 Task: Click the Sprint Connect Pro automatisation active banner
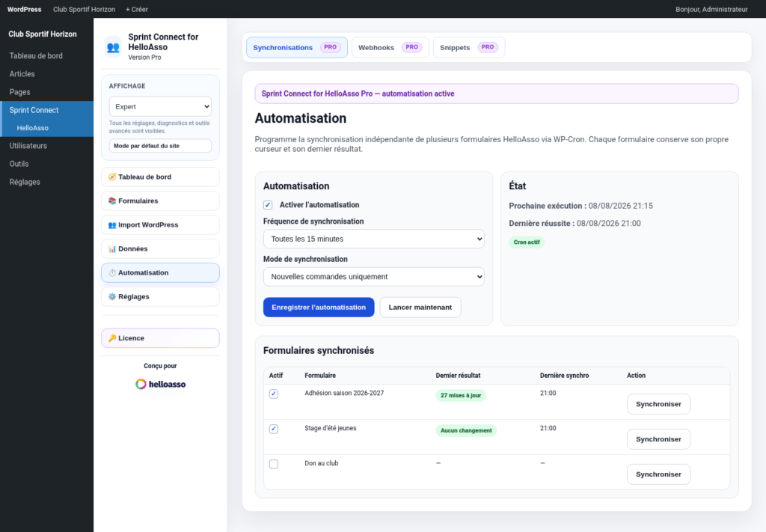pos(497,94)
